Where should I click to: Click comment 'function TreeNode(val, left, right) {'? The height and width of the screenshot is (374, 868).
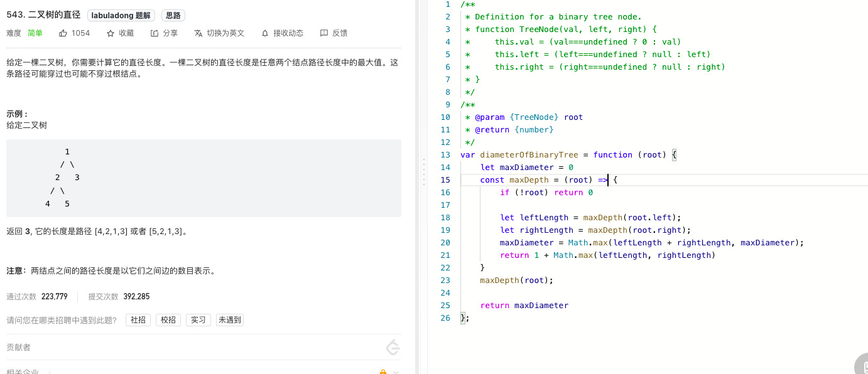coord(566,29)
